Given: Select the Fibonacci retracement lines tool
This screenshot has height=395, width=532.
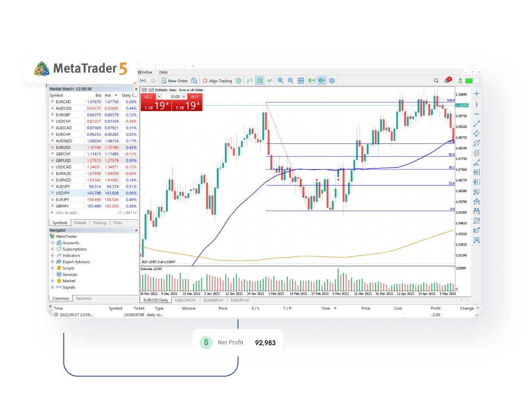Looking at the screenshot, I should pos(477,221).
